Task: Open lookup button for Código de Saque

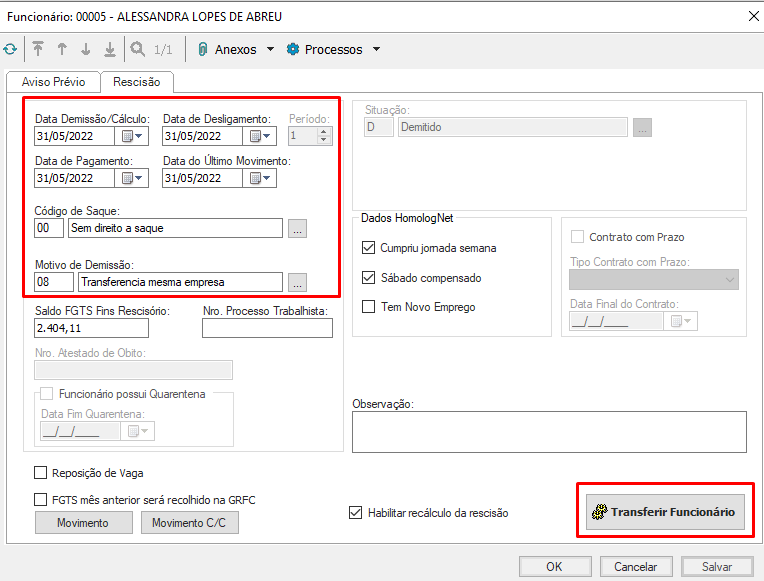Action: [x=297, y=228]
